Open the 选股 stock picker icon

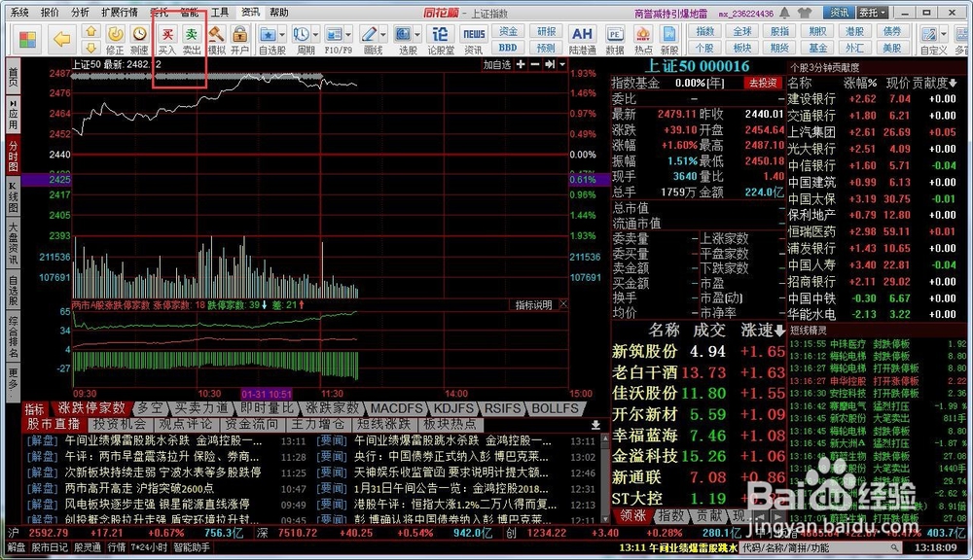404,35
